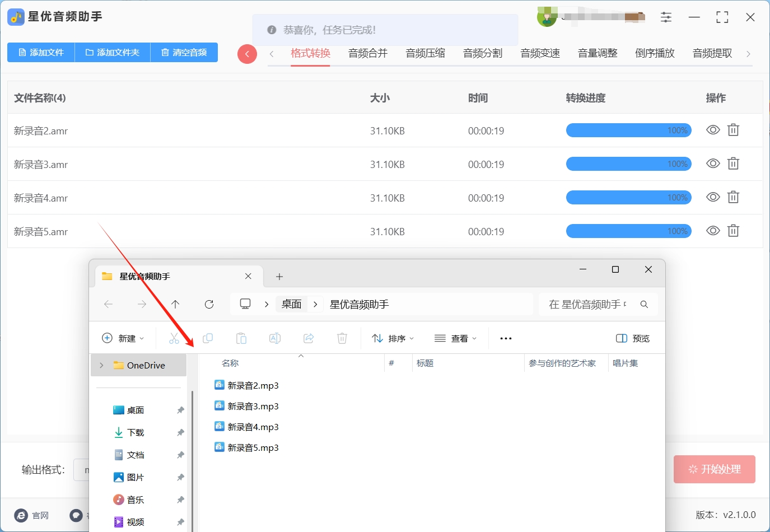This screenshot has height=532, width=770.
Task: Preview 新录音5.amr with the eye icon
Action: [x=713, y=231]
